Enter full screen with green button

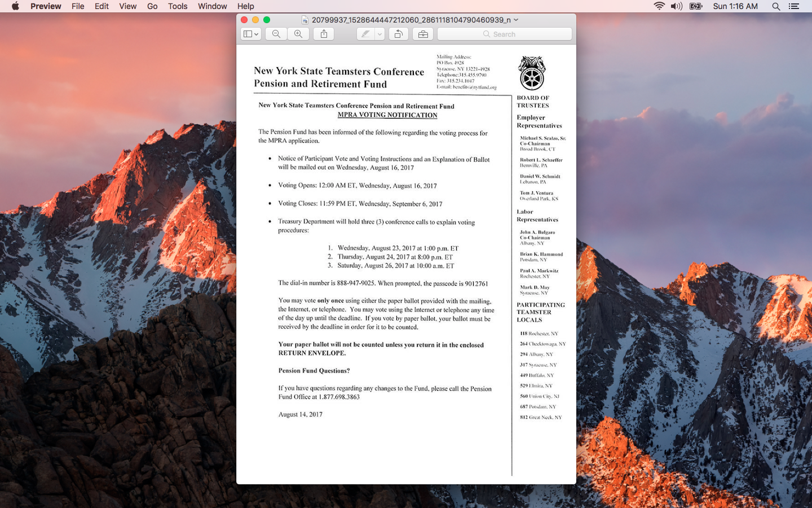tap(267, 20)
